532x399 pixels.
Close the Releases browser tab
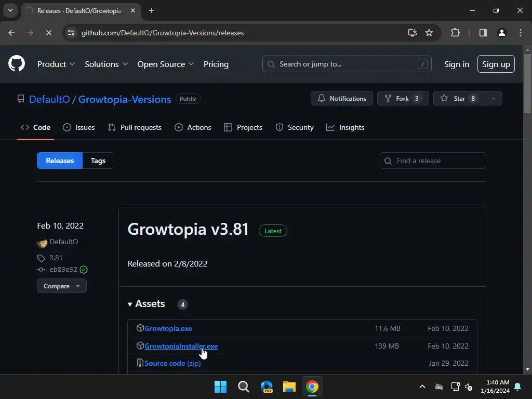point(133,10)
